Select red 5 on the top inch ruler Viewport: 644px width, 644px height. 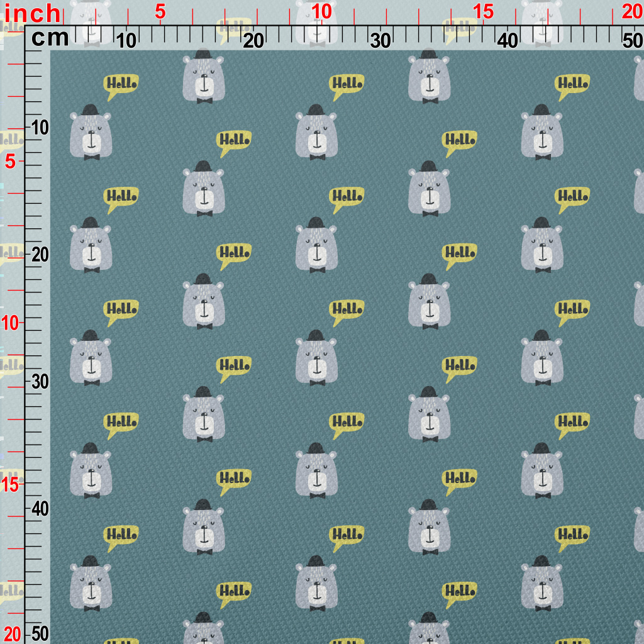(x=160, y=12)
